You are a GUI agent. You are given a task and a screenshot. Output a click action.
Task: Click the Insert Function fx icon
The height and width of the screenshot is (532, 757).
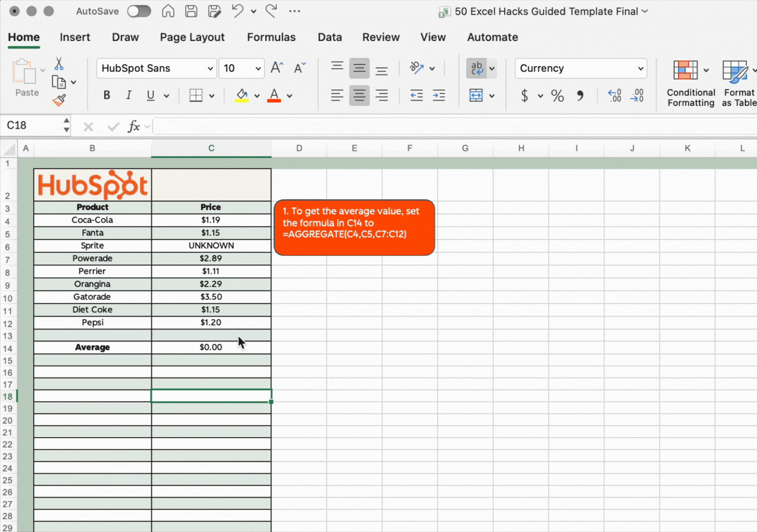coord(134,126)
